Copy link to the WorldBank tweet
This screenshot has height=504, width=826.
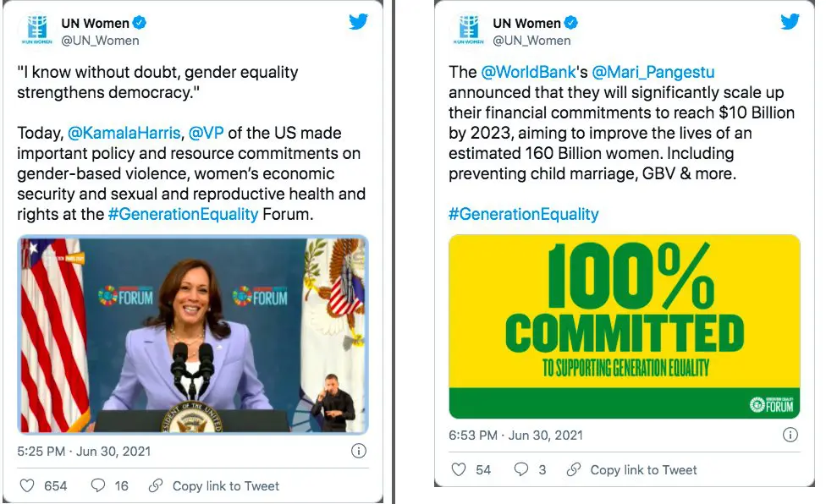(633, 469)
